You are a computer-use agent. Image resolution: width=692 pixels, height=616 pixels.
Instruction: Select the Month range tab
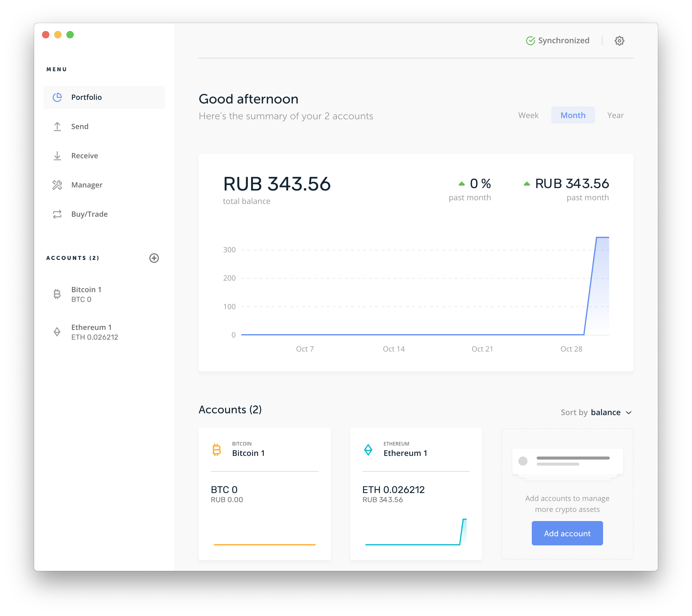pos(573,115)
